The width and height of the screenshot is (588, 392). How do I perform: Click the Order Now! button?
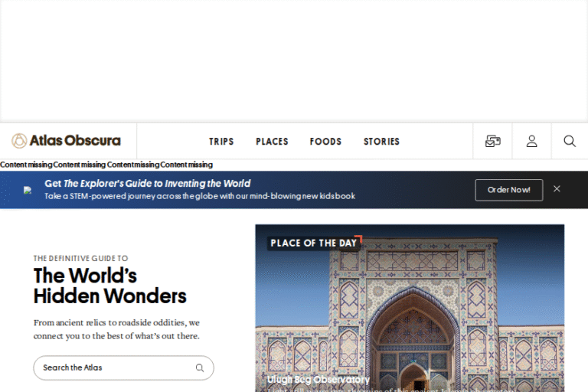pos(508,190)
